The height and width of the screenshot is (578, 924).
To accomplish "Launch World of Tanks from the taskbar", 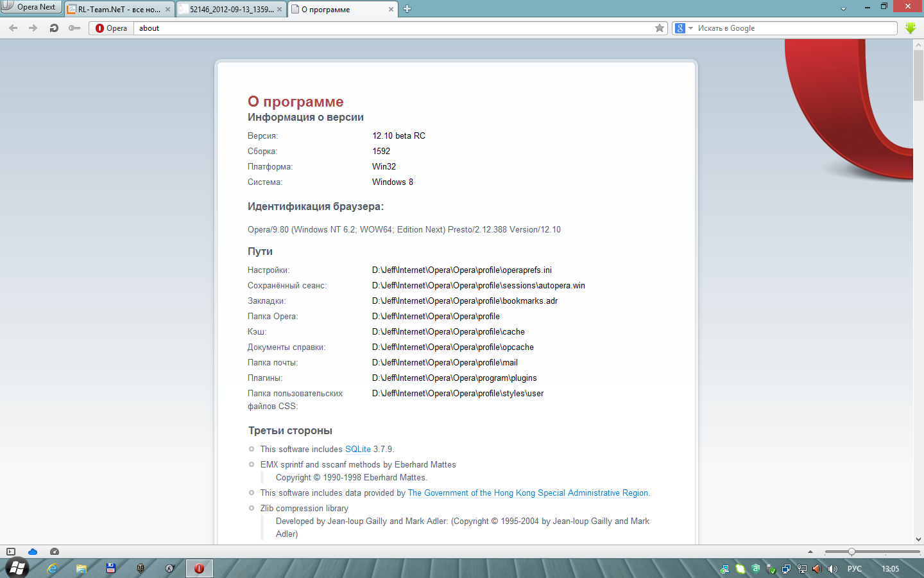I will [141, 568].
